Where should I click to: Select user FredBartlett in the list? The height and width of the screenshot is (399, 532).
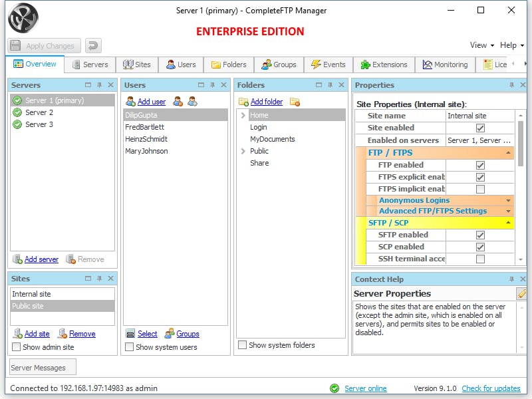coord(176,127)
